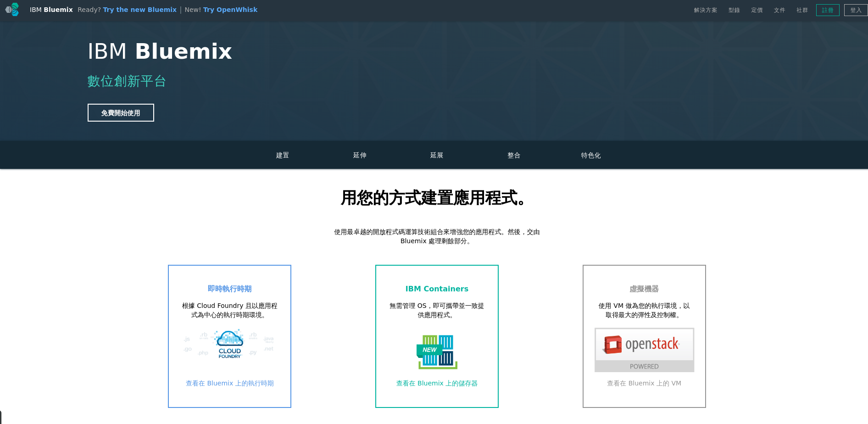Click the 數位創新平台 subtitle text
This screenshot has height=424, width=868.
[127, 81]
